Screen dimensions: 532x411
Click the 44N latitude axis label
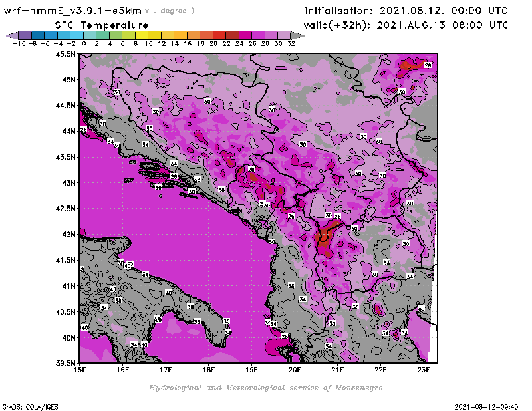click(68, 131)
